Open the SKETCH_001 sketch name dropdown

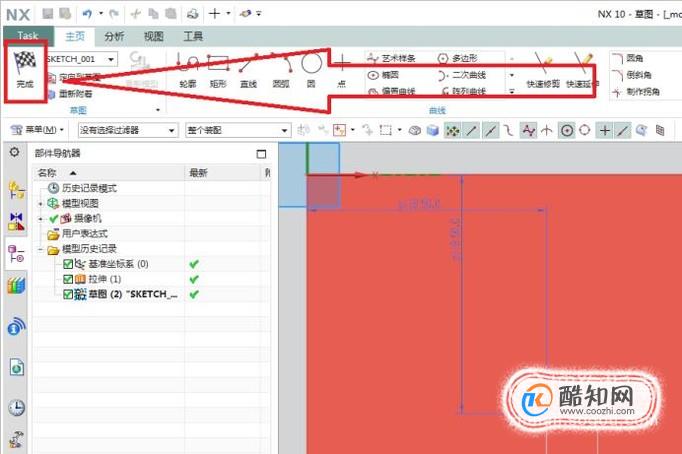pos(111,59)
